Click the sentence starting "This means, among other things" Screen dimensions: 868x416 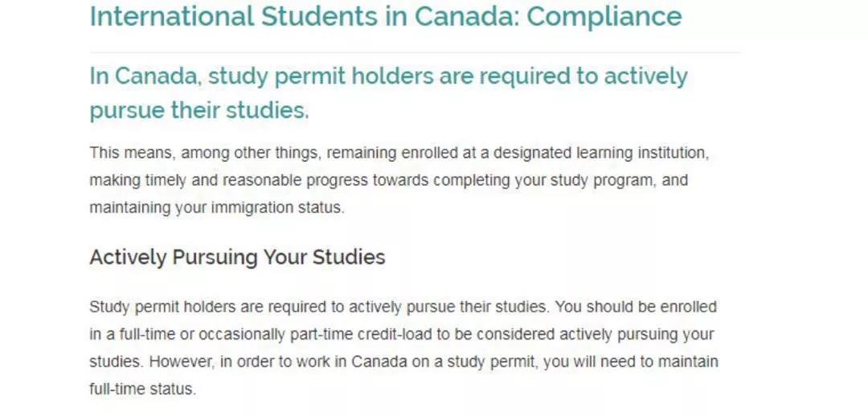coord(399,180)
